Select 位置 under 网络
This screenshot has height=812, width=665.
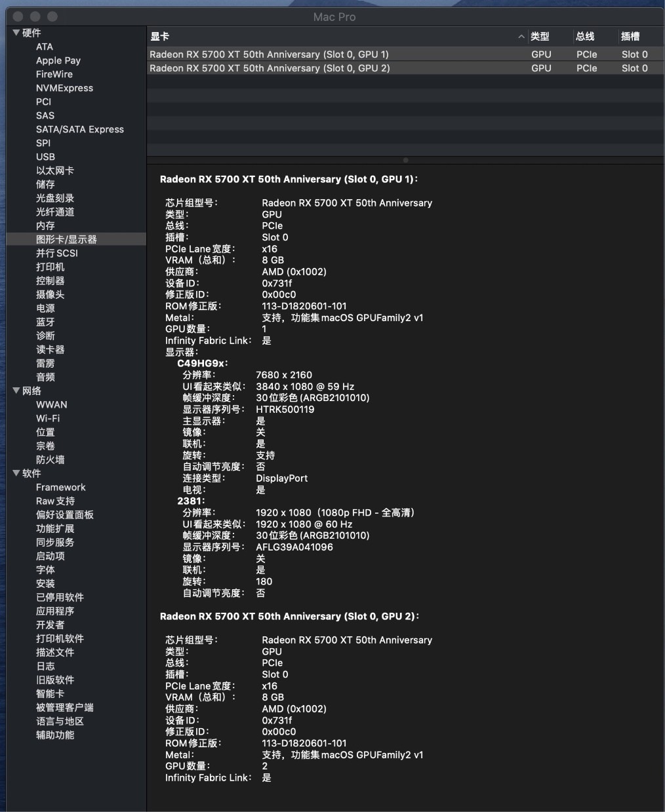click(45, 432)
